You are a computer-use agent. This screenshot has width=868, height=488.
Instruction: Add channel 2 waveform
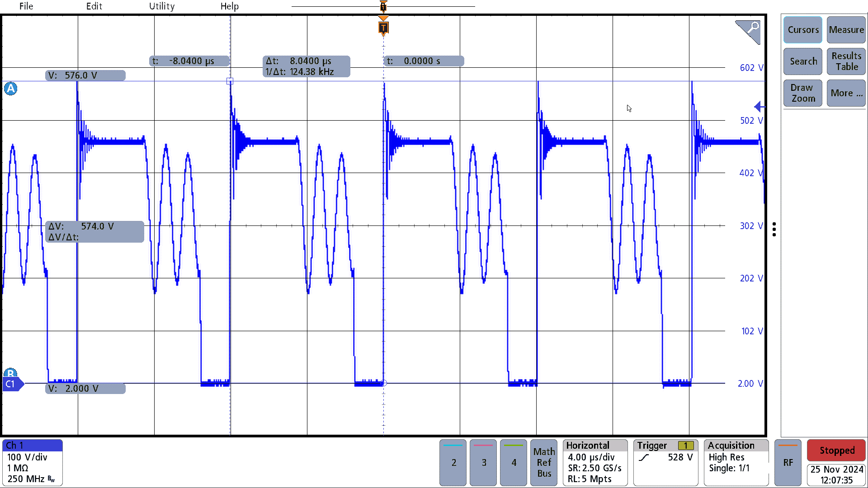[x=453, y=463]
